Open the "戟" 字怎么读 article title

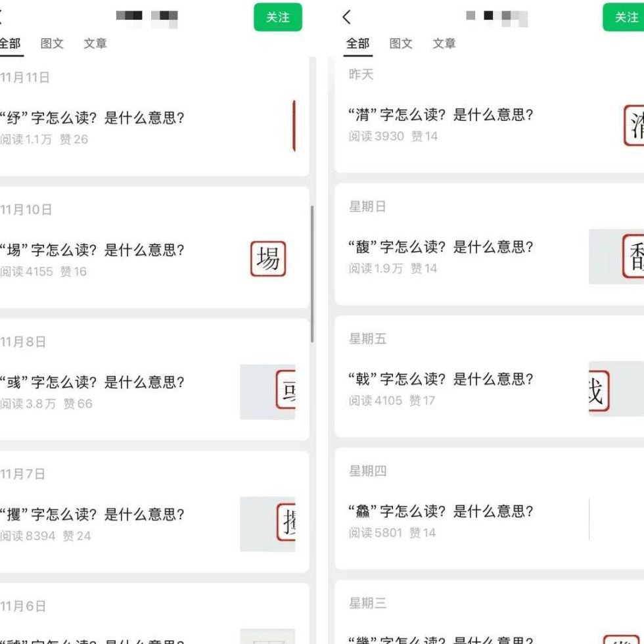(440, 379)
